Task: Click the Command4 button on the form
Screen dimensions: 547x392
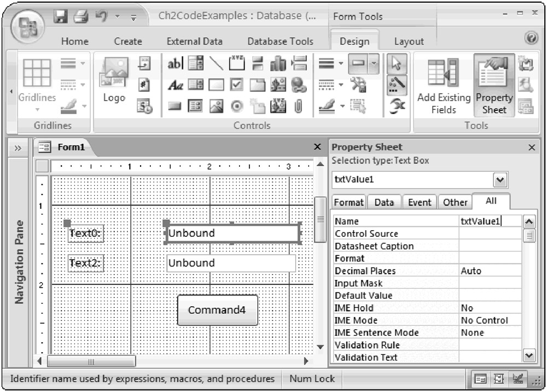Action: click(x=216, y=310)
